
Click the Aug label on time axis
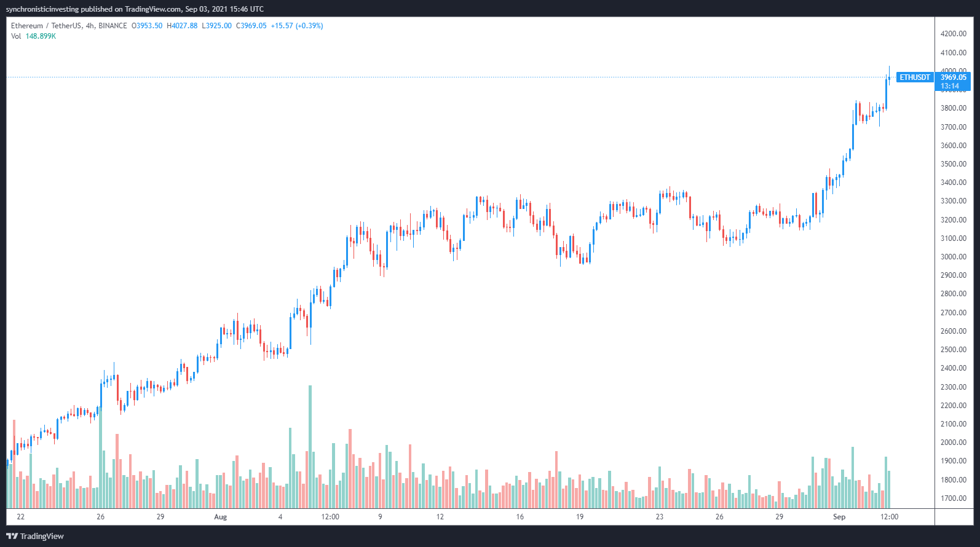(220, 517)
